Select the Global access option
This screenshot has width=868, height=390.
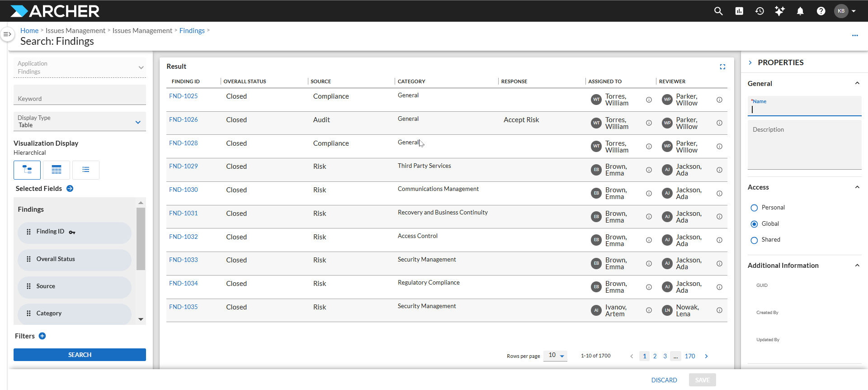[x=754, y=224]
